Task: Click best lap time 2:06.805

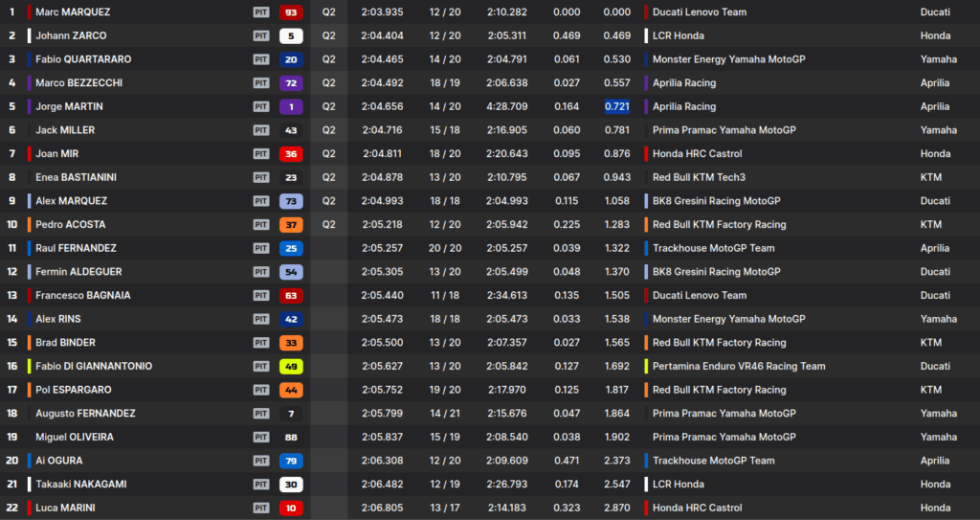Action: 382,508
